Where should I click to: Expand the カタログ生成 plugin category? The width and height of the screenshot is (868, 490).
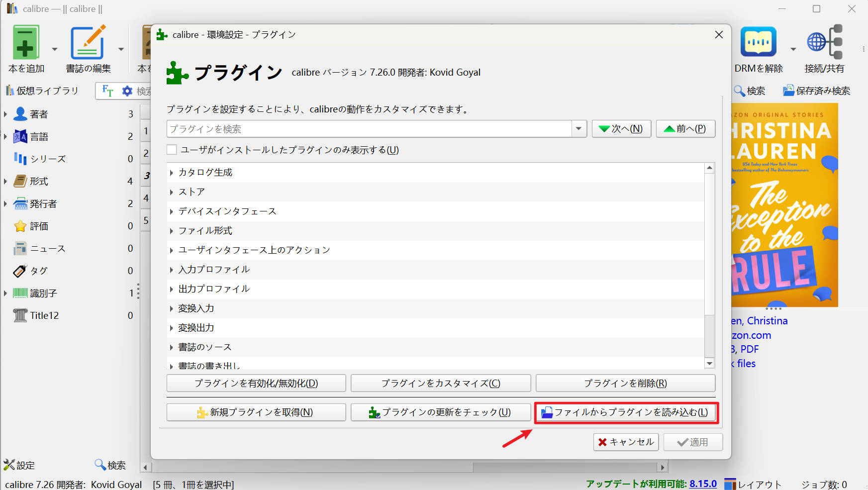coord(172,173)
